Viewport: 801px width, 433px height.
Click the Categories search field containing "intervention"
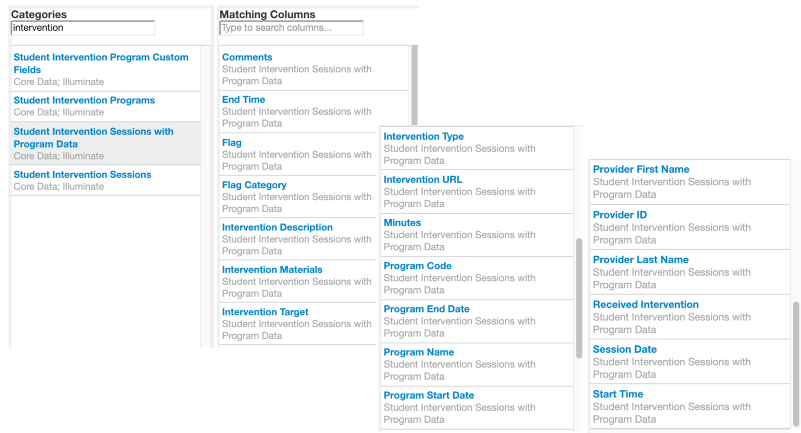point(83,28)
